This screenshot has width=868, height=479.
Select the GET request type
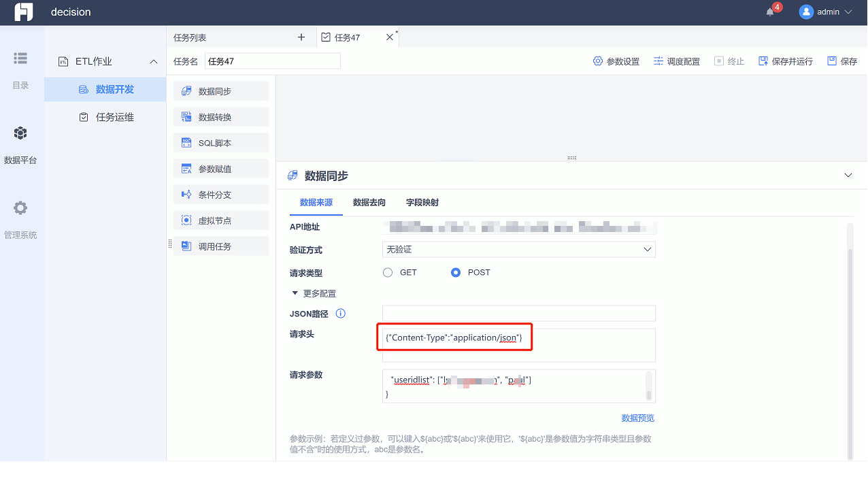[x=388, y=272]
